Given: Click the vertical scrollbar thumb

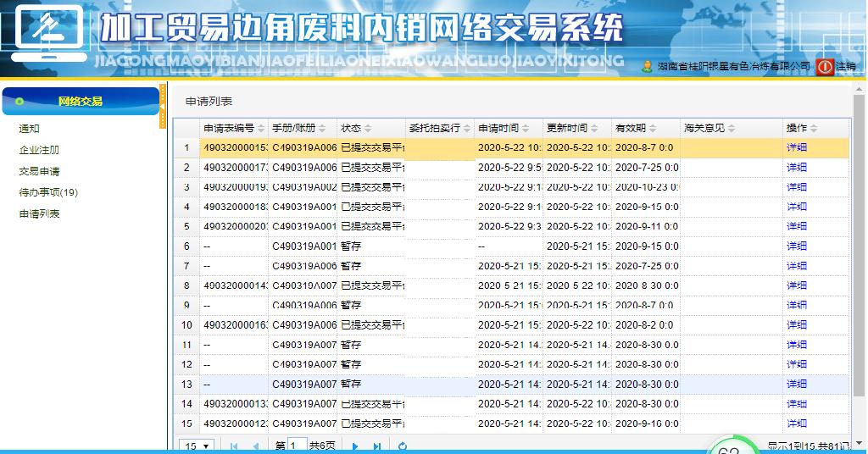Looking at the screenshot, I should click(860, 246).
